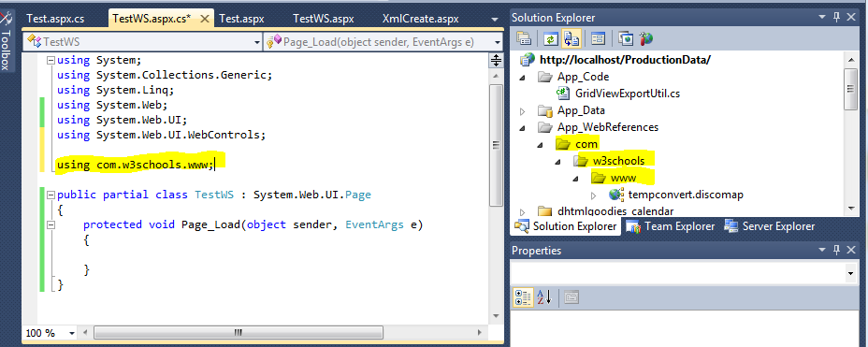Close the TestWS.aspx.cs* tab
Viewport: 868px width, 347px height.
(204, 19)
